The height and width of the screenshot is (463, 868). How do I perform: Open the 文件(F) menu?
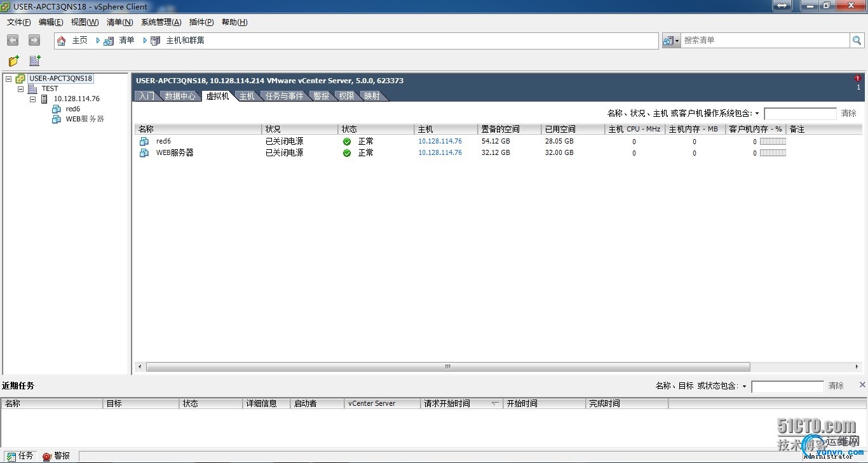pyautogui.click(x=19, y=22)
